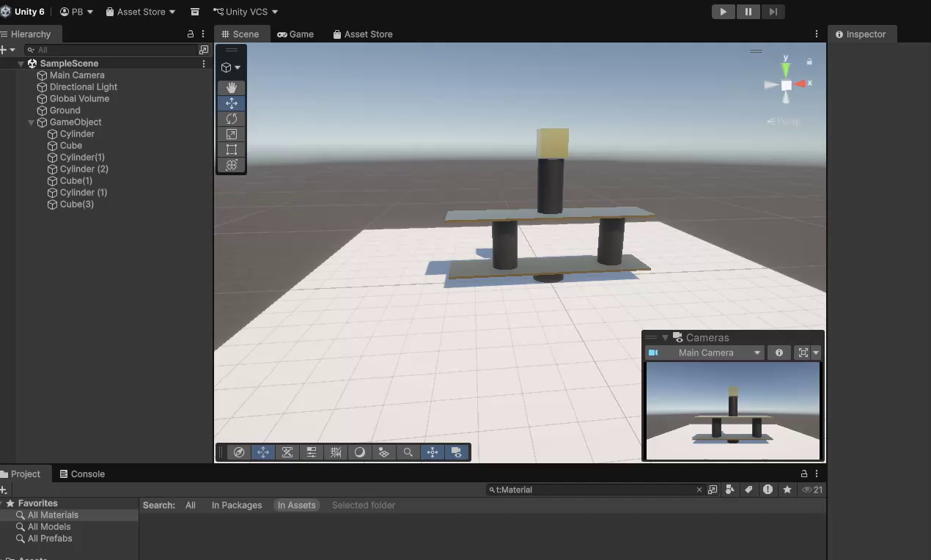The image size is (931, 560).
Task: Click the Step frame button
Action: tap(773, 12)
